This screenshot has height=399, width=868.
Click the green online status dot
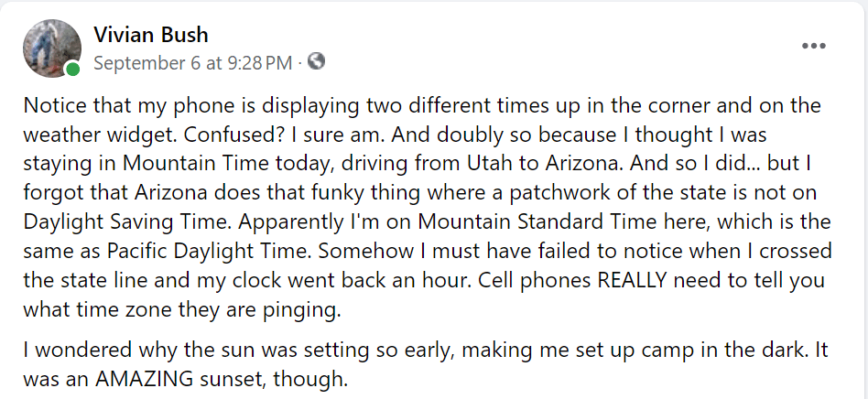72,69
